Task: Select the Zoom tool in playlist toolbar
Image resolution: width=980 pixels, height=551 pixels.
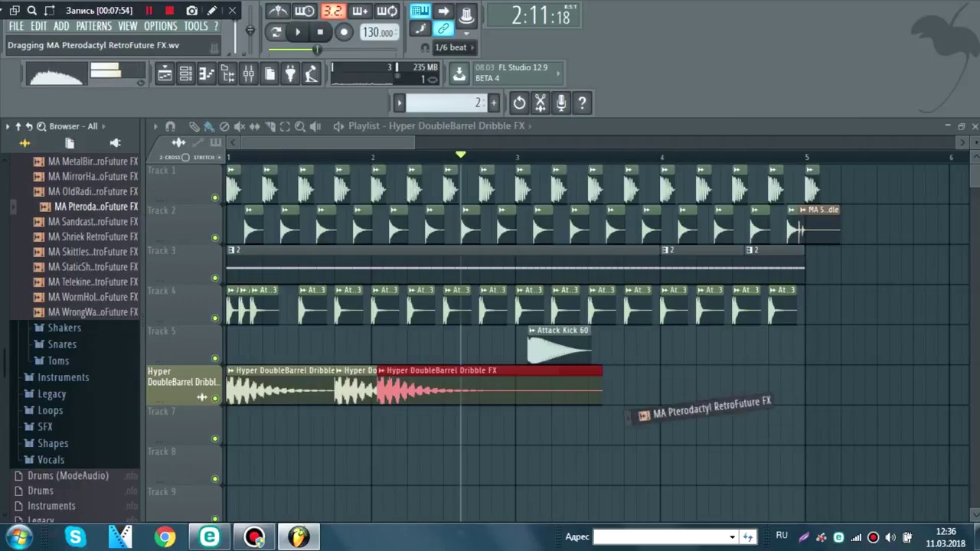Action: pyautogui.click(x=300, y=126)
